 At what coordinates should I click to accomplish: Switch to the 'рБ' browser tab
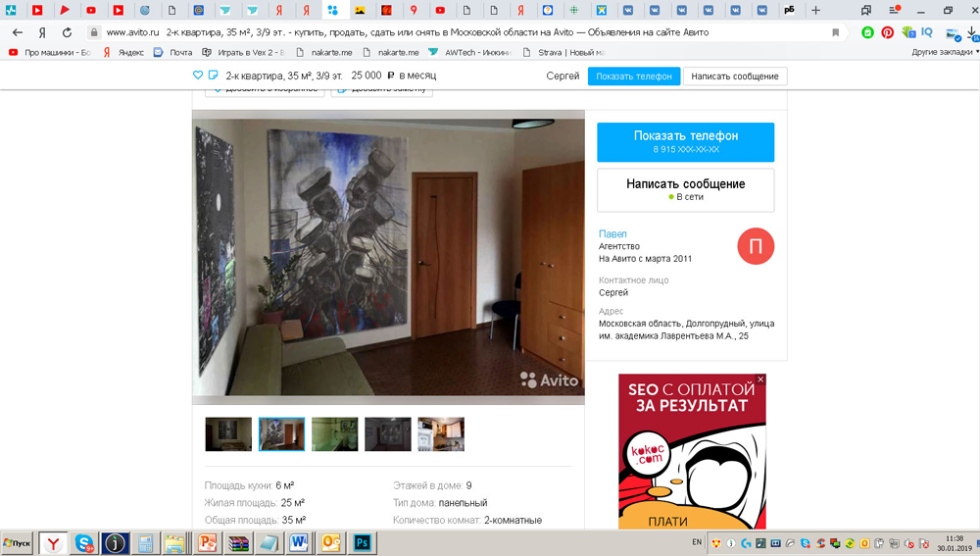click(x=789, y=10)
